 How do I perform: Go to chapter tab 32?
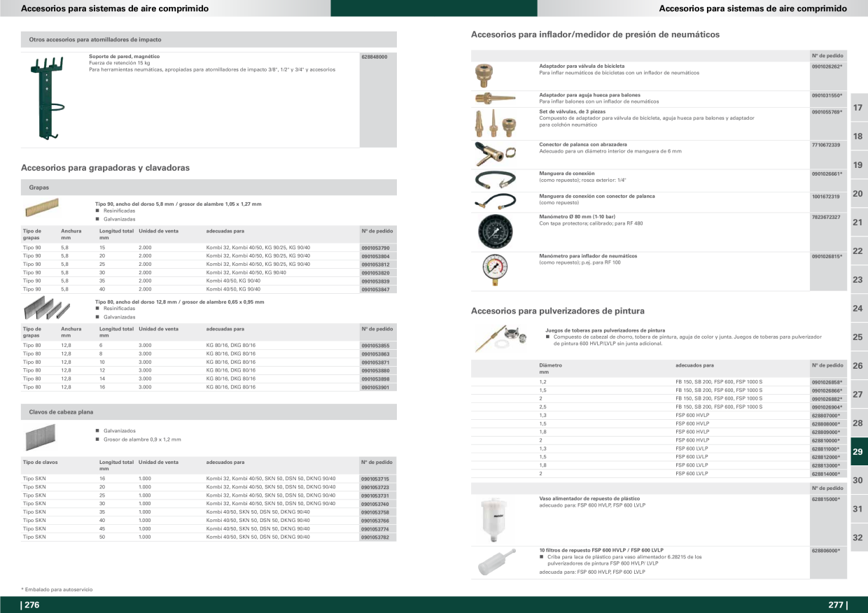[x=857, y=538]
